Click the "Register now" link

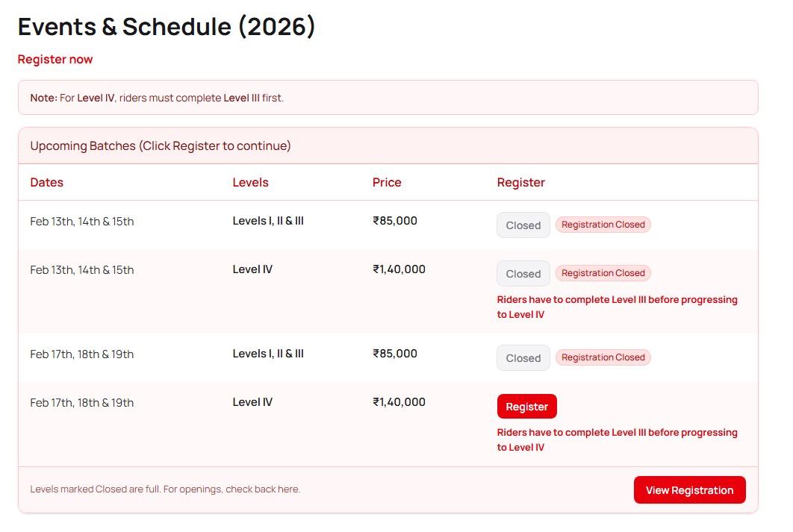click(x=55, y=60)
